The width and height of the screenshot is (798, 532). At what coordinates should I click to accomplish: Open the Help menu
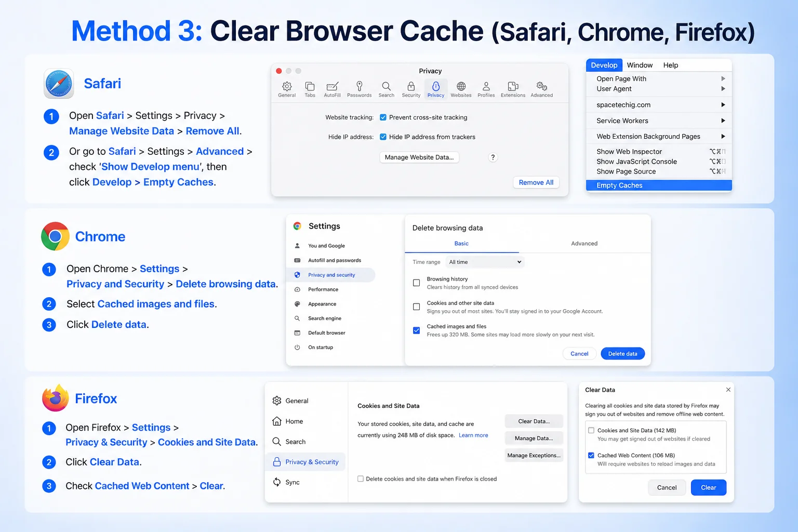(671, 65)
